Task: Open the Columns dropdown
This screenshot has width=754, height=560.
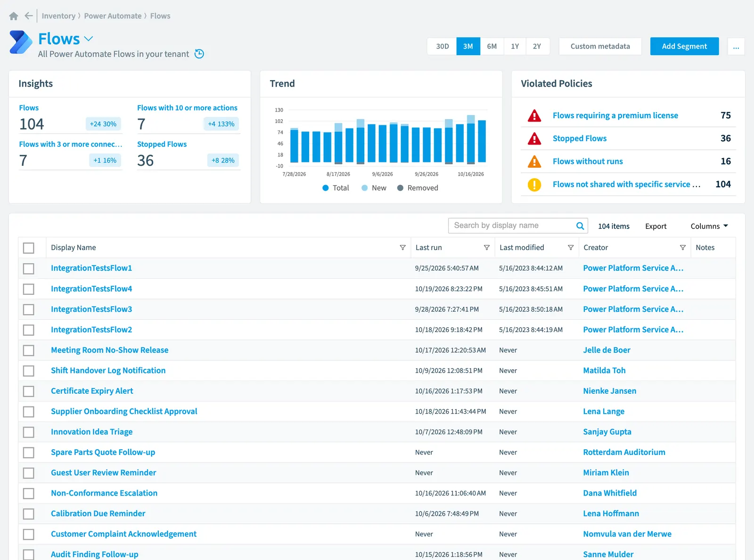Action: click(709, 226)
